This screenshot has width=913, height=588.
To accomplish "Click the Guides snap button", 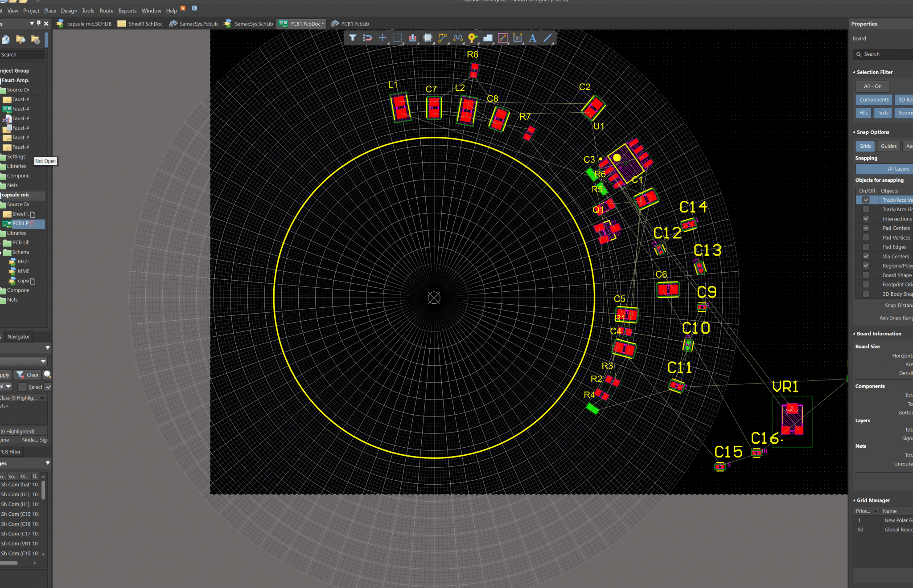I will pos(888,146).
